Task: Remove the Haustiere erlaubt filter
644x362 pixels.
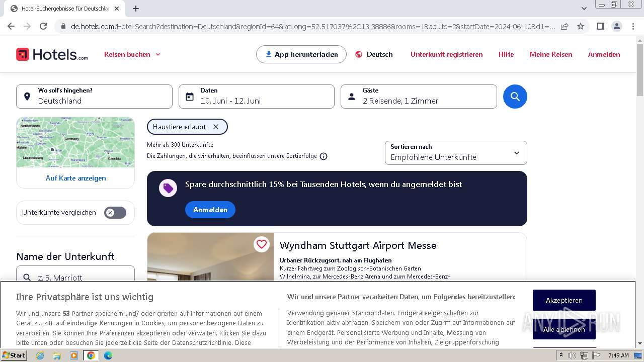Action: pyautogui.click(x=216, y=127)
